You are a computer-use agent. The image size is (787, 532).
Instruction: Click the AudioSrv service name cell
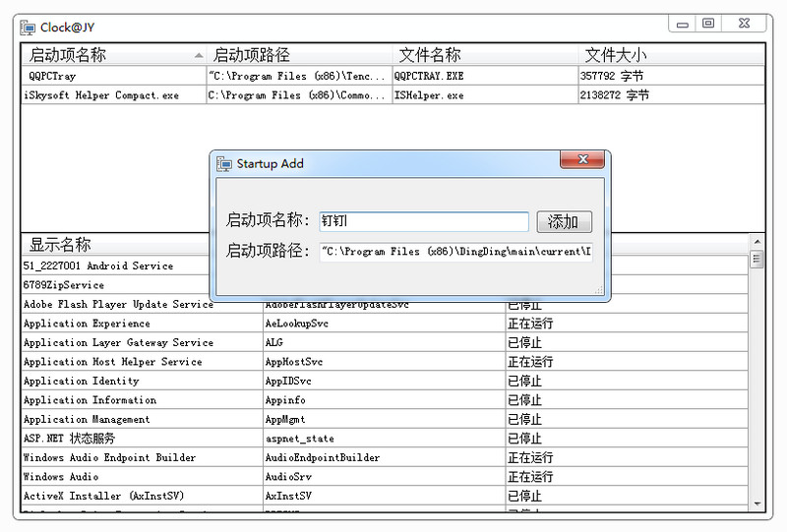point(384,476)
